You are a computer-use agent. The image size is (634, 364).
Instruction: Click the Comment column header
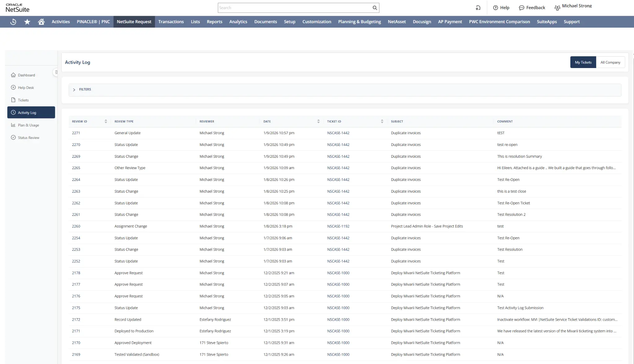505,122
